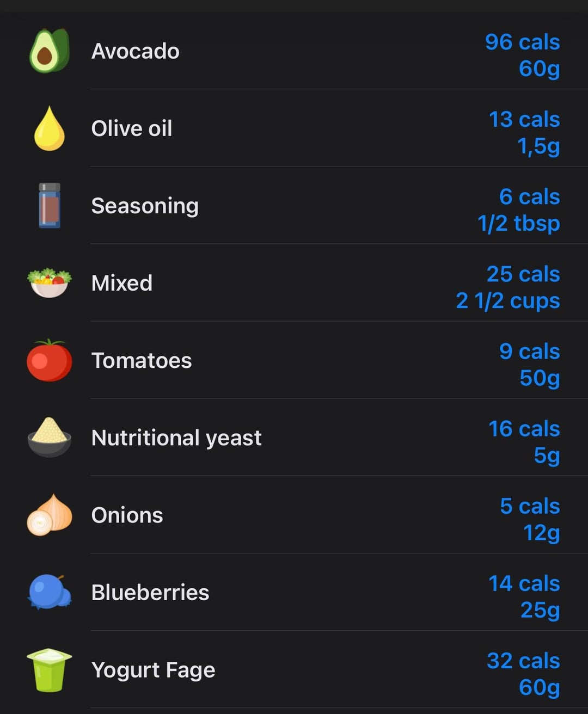Edit the 96 cals 60g avocado amount

522,55
